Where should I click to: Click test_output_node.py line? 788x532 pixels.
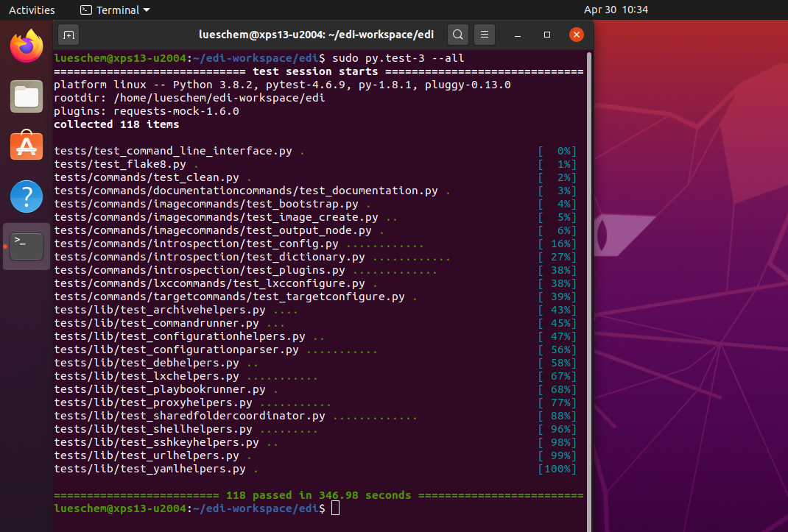(314, 230)
